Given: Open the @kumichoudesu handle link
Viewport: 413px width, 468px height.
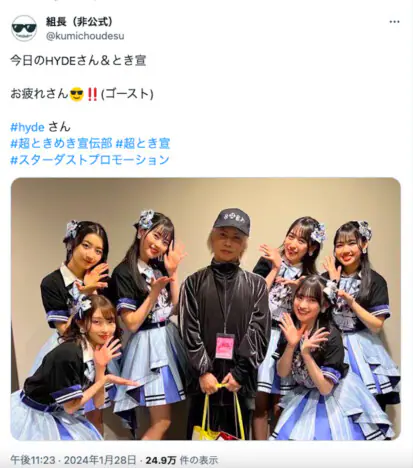Looking at the screenshot, I should tap(85, 36).
